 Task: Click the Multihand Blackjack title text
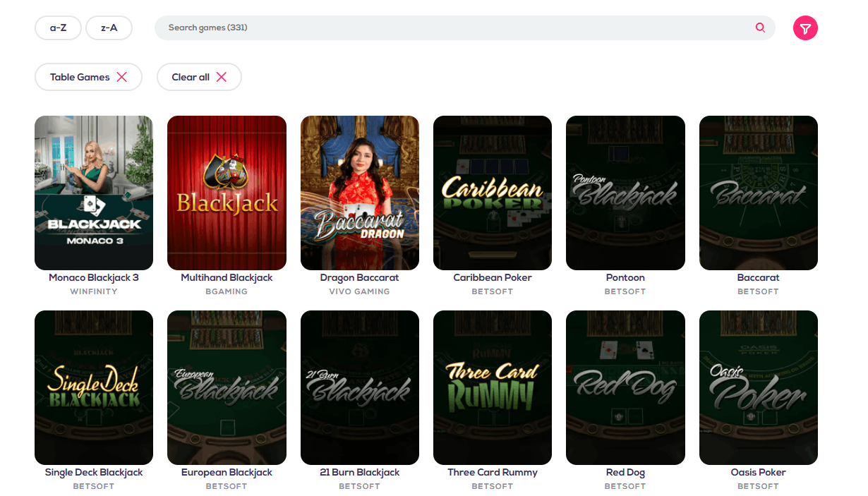[227, 277]
